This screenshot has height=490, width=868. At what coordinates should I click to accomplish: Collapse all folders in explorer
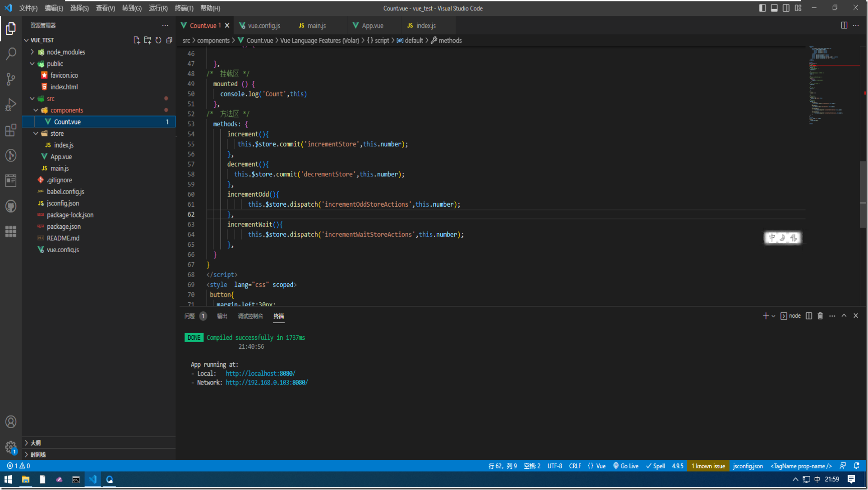coord(169,40)
